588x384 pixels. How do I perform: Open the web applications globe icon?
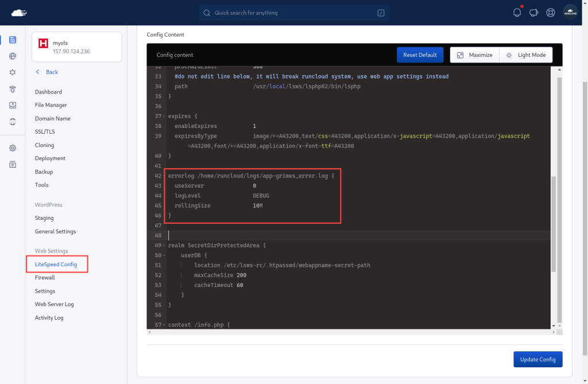click(13, 56)
